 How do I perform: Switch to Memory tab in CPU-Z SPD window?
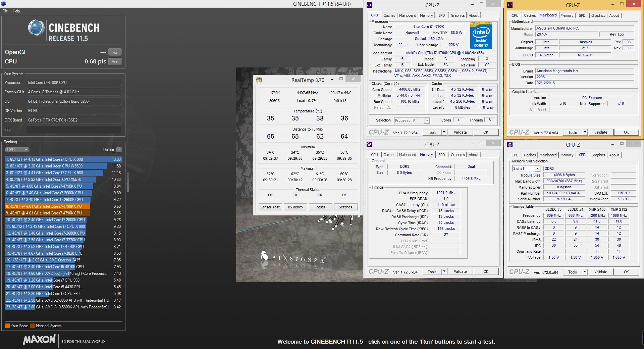[567, 155]
